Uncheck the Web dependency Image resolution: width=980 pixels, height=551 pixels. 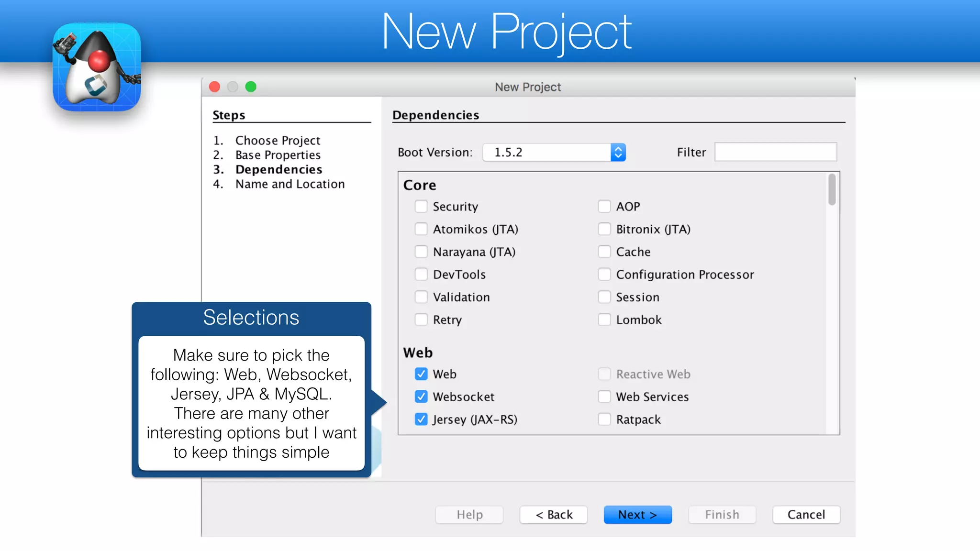pyautogui.click(x=421, y=374)
